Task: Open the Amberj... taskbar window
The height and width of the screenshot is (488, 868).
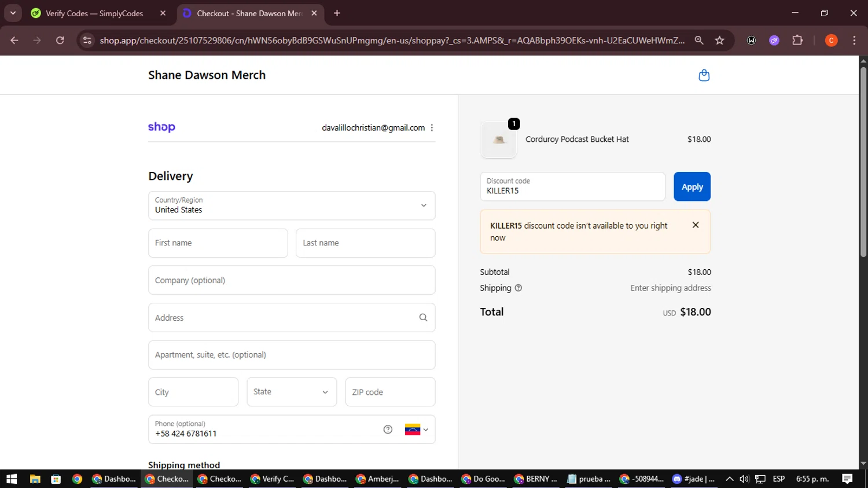Action: pyautogui.click(x=378, y=479)
